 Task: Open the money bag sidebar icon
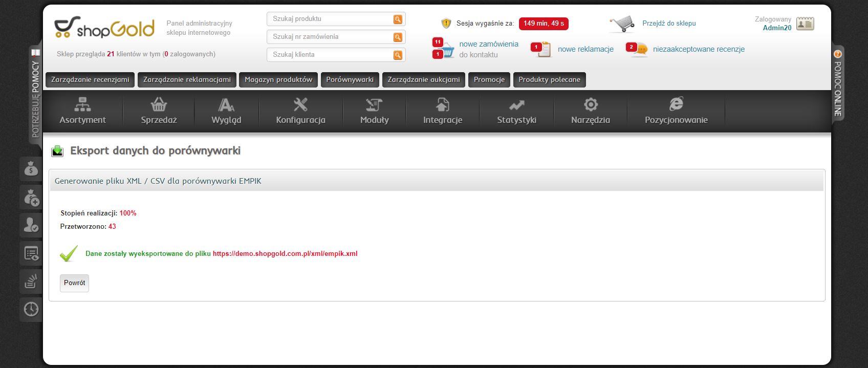pyautogui.click(x=31, y=168)
